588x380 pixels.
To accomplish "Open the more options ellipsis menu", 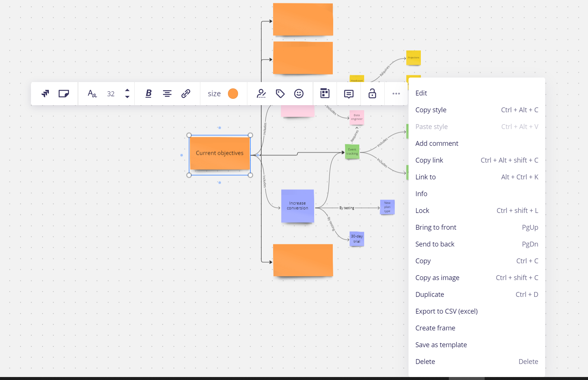I will (x=396, y=94).
